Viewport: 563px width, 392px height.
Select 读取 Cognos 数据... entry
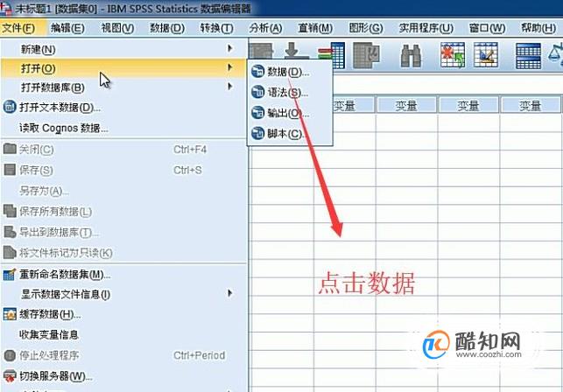(123, 128)
